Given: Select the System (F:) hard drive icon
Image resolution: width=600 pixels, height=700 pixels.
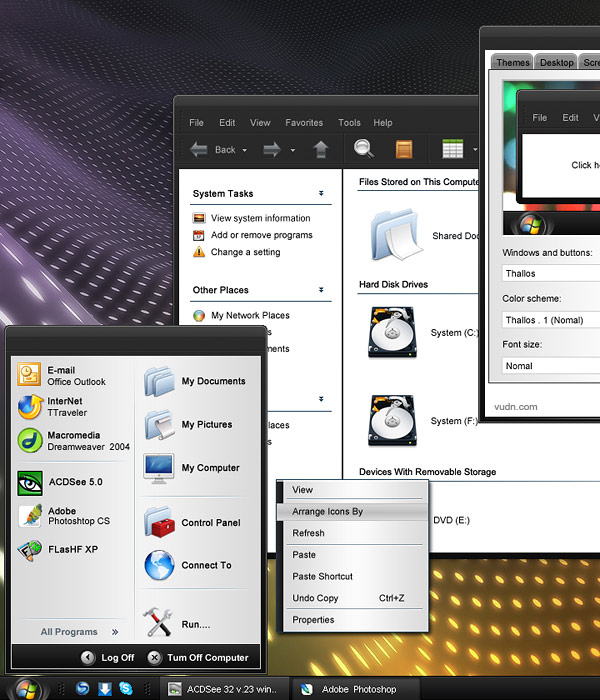Looking at the screenshot, I should [x=392, y=421].
